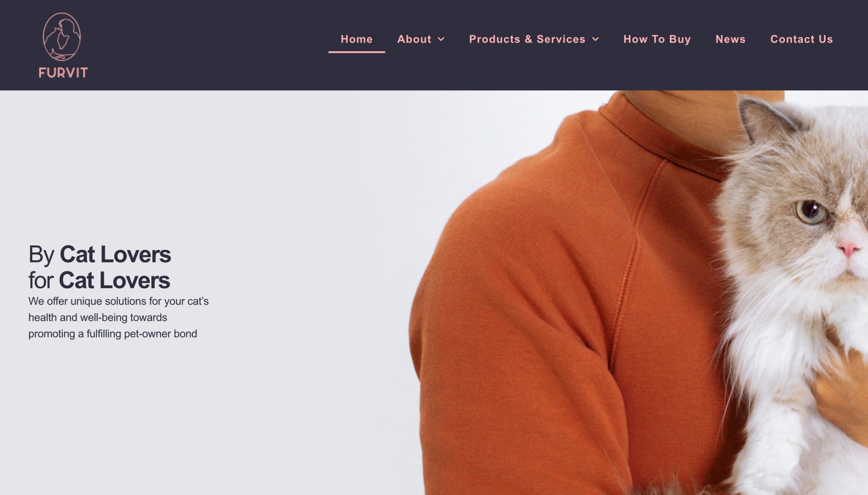Open the About menu item
868x495 pixels.
pyautogui.click(x=414, y=39)
